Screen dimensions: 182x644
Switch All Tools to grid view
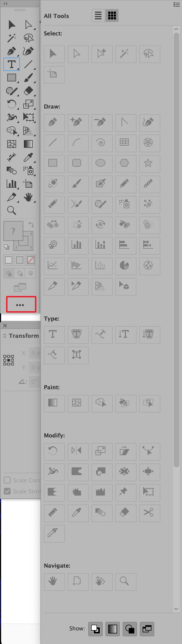point(112,16)
